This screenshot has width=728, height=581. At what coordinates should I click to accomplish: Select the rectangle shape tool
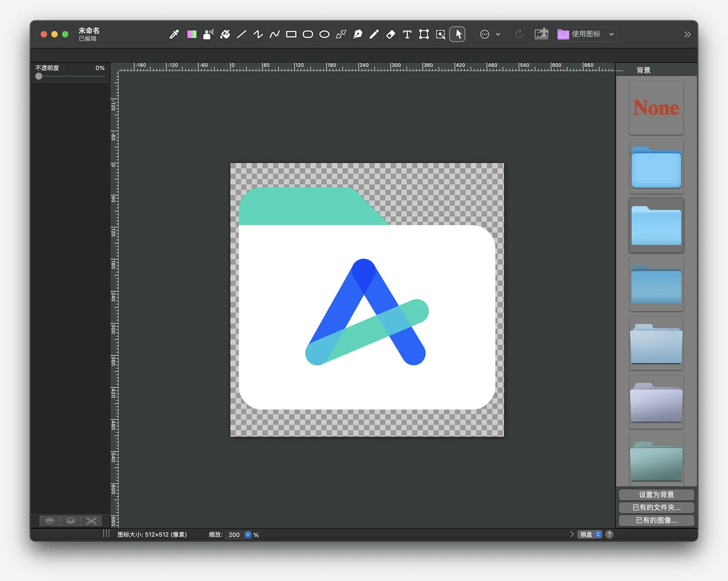coord(291,34)
